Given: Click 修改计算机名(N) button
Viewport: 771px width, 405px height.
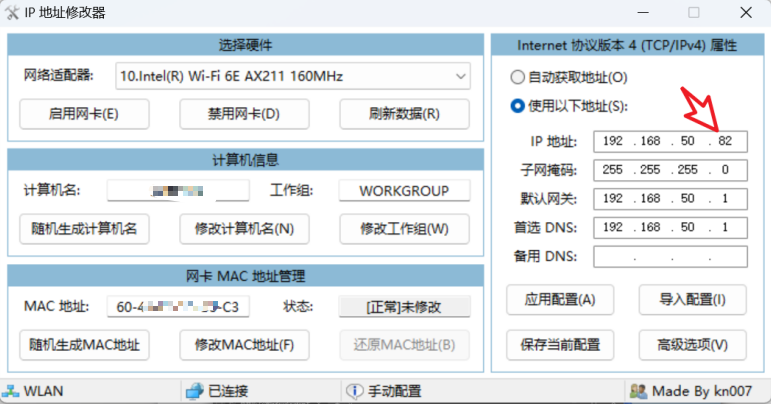Looking at the screenshot, I should pos(244,229).
